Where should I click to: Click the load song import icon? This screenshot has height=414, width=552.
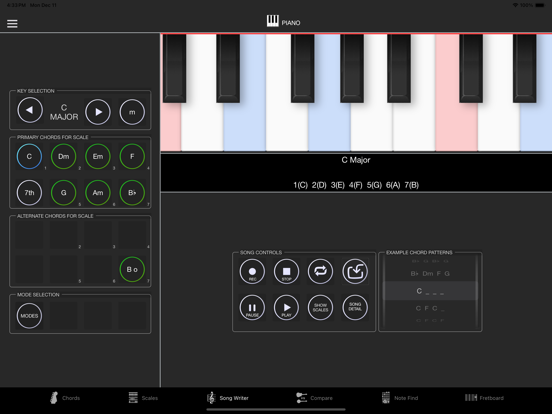(x=355, y=271)
